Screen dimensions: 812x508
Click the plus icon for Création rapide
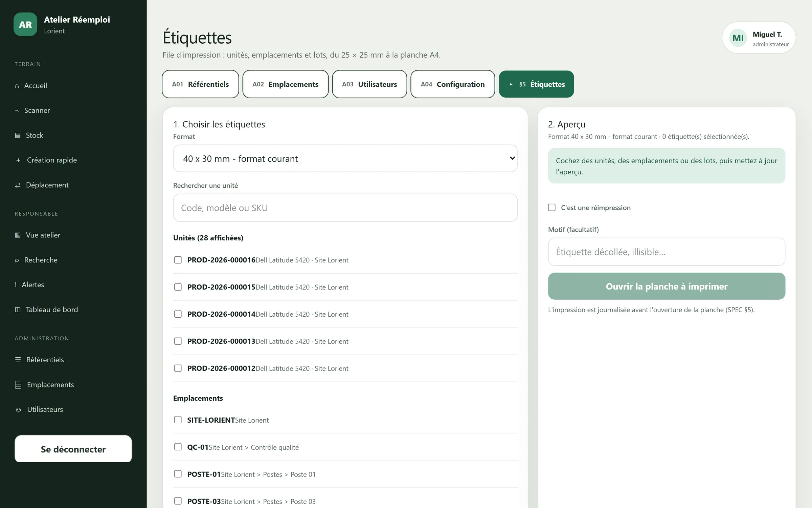pos(18,160)
